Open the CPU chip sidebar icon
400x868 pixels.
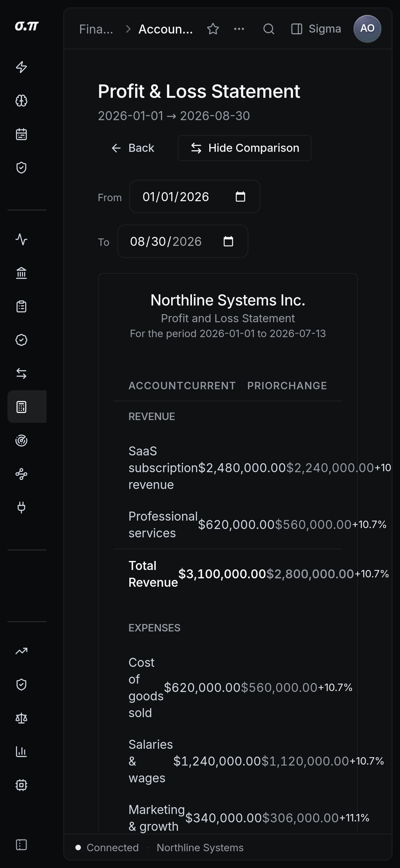[21, 785]
